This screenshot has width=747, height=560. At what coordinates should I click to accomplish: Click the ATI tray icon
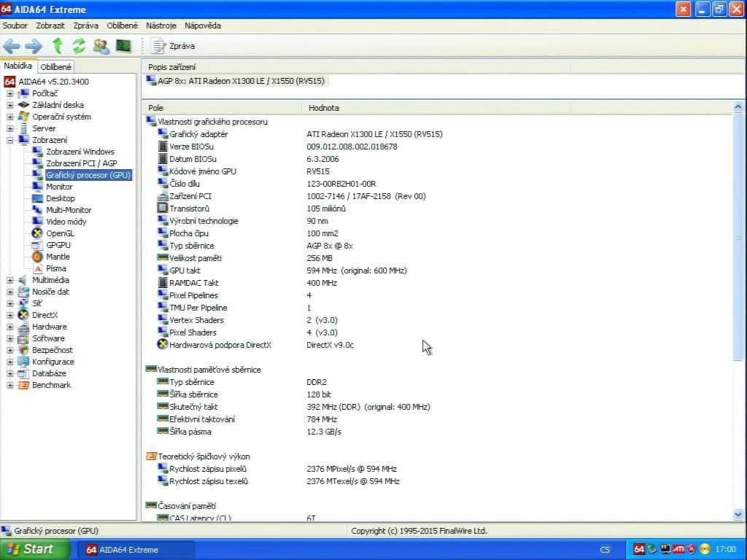(x=678, y=550)
